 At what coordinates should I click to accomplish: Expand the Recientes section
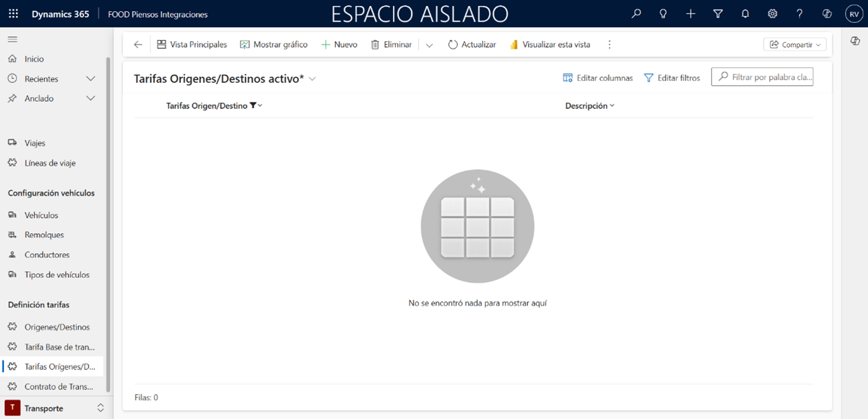click(x=91, y=79)
